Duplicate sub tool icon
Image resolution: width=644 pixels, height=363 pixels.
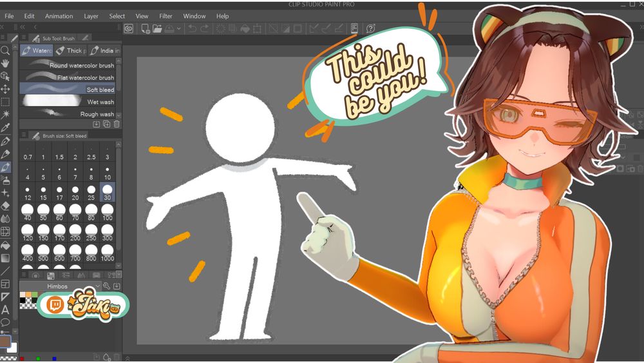click(106, 124)
